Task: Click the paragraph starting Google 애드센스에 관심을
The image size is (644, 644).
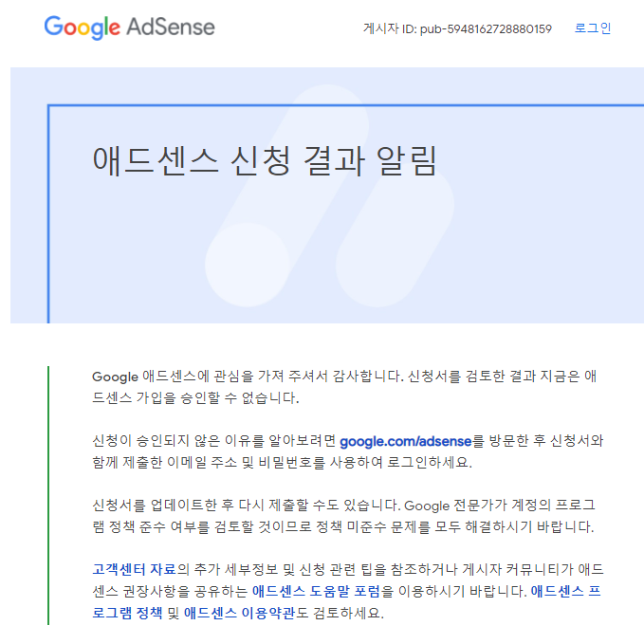Action: coord(344,387)
